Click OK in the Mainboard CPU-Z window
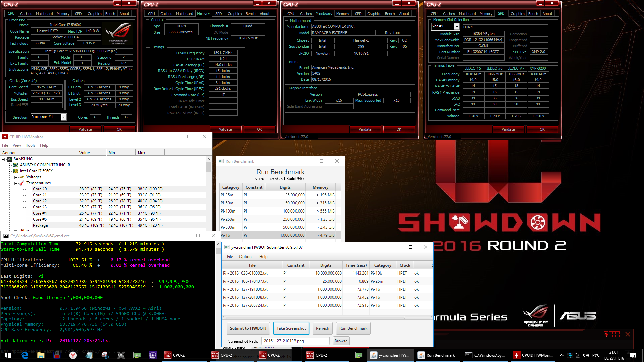 click(399, 129)
